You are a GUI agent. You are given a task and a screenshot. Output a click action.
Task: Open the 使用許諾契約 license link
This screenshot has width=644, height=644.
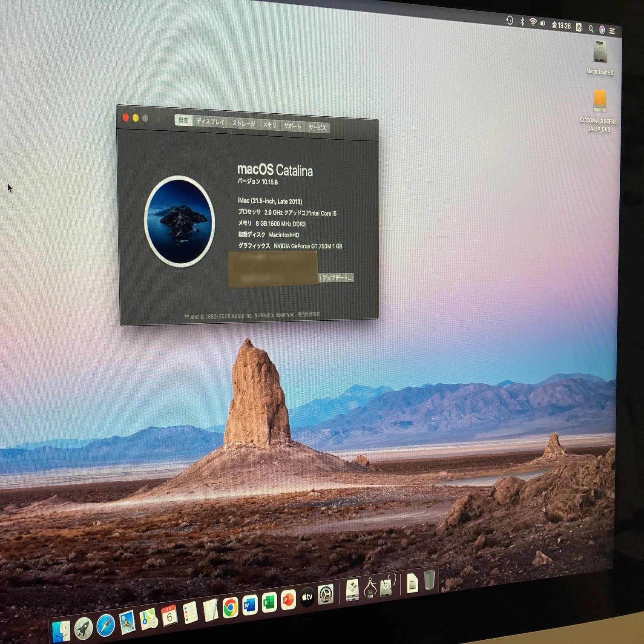309,314
